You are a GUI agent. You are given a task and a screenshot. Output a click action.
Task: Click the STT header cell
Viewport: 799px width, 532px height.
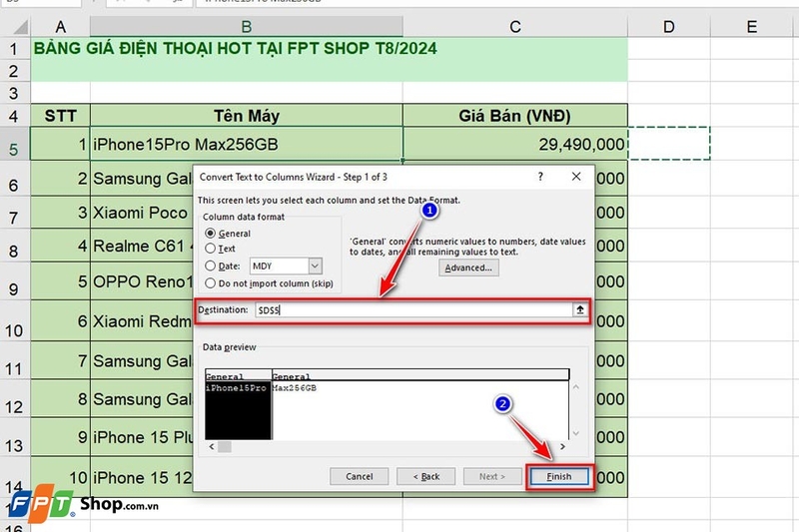coord(60,116)
